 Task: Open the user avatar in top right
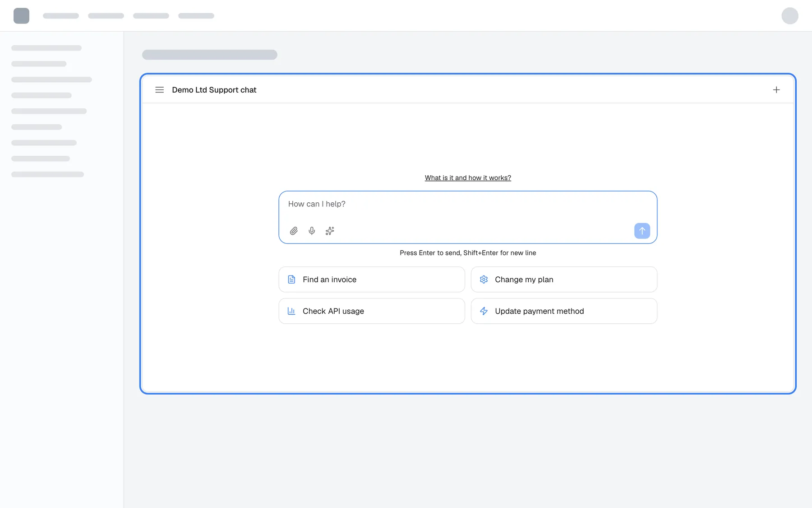click(790, 16)
